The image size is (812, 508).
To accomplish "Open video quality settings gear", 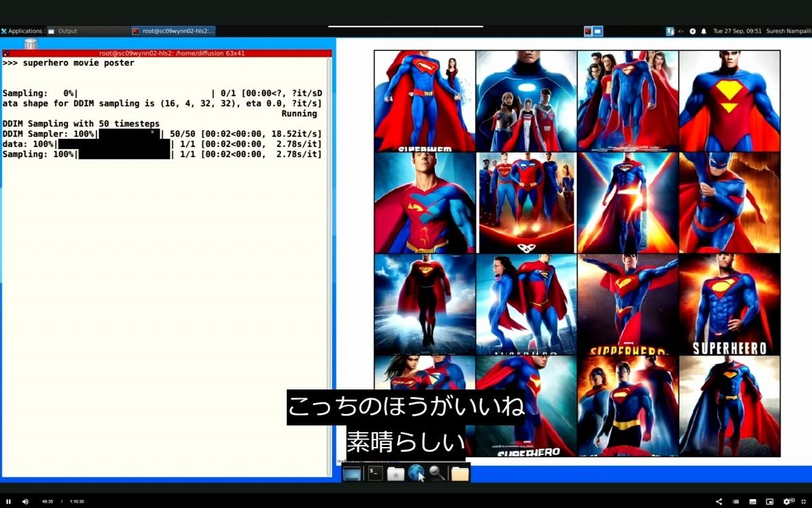I will pyautogui.click(x=788, y=501).
